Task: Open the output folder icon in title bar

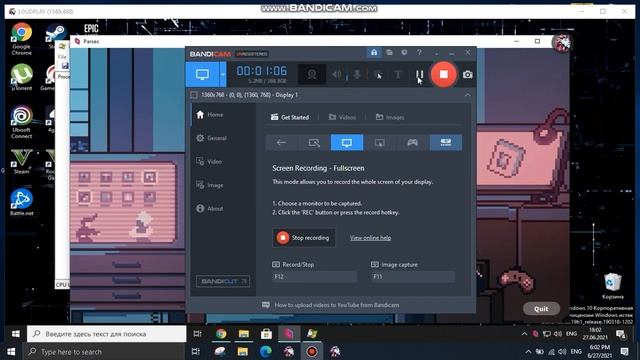Action: (389, 52)
